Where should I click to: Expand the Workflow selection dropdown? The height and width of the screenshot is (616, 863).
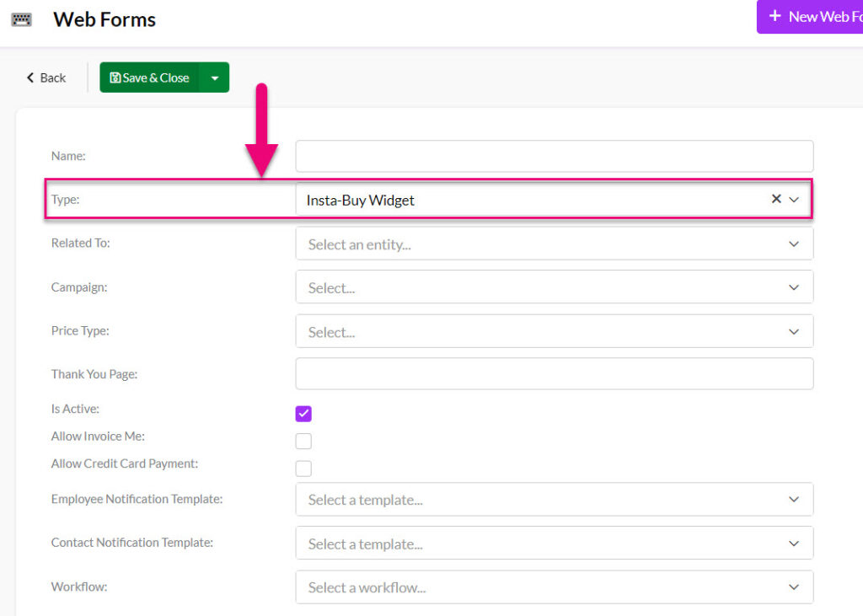tap(554, 587)
